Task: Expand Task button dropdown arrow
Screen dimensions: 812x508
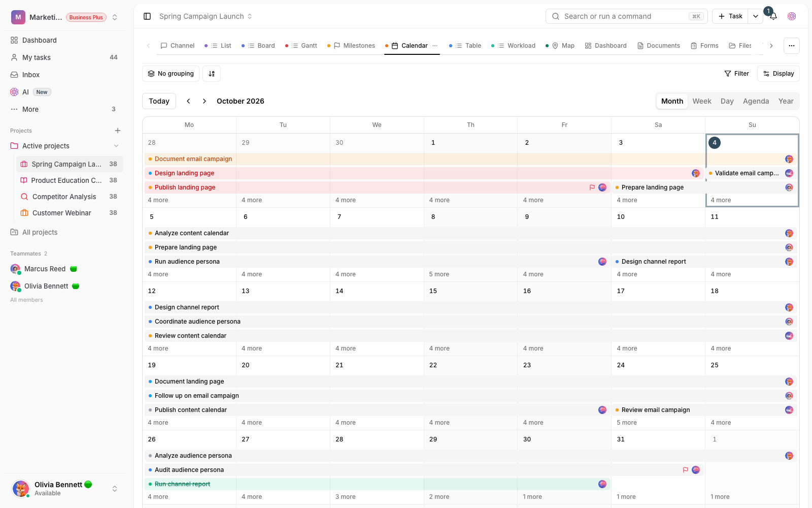Action: 756,16
